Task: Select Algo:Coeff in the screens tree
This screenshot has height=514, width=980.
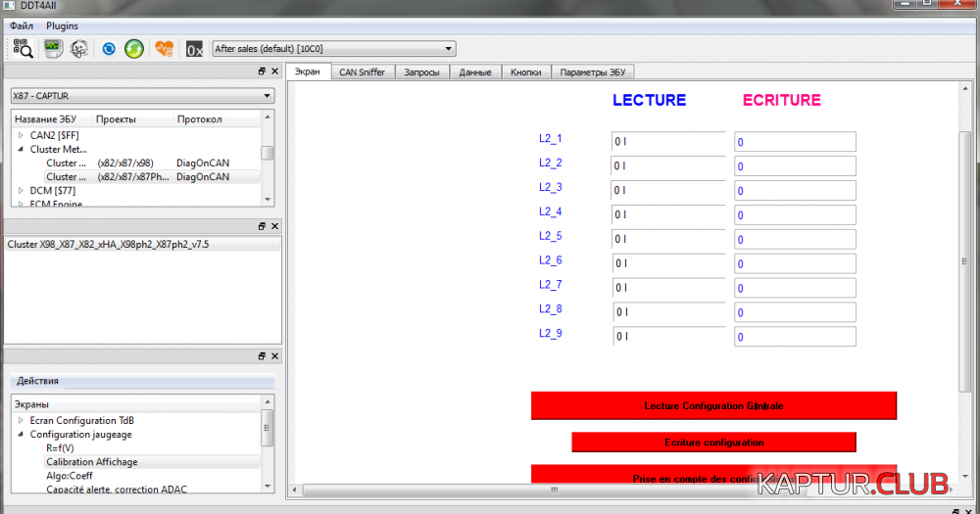Action: point(71,475)
